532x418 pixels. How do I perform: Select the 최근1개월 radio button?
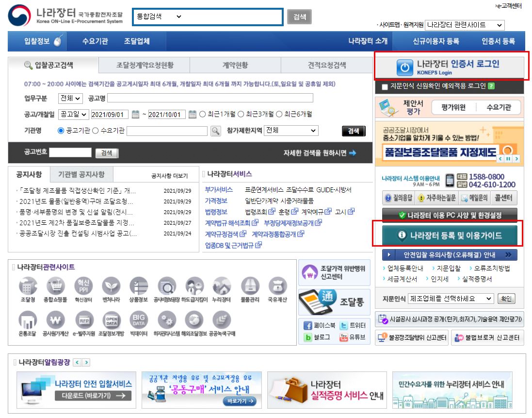203,114
